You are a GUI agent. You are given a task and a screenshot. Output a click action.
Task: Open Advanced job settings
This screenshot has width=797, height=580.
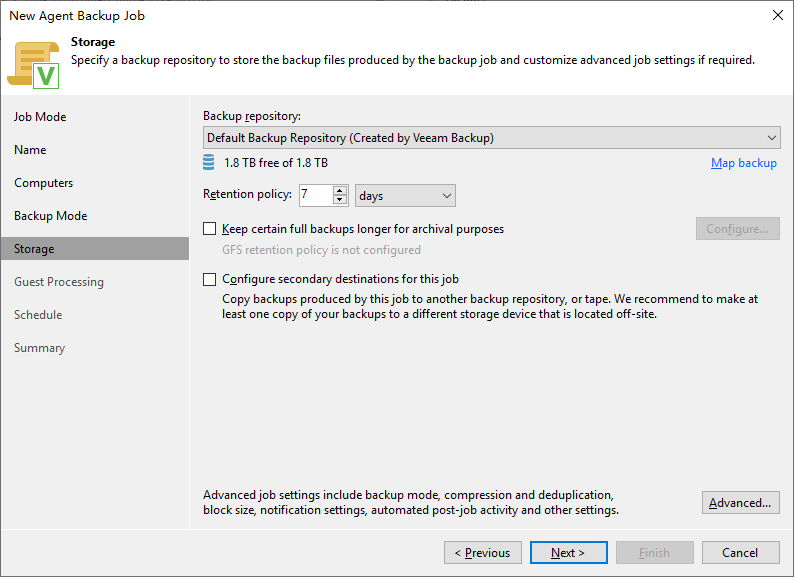pyautogui.click(x=742, y=503)
